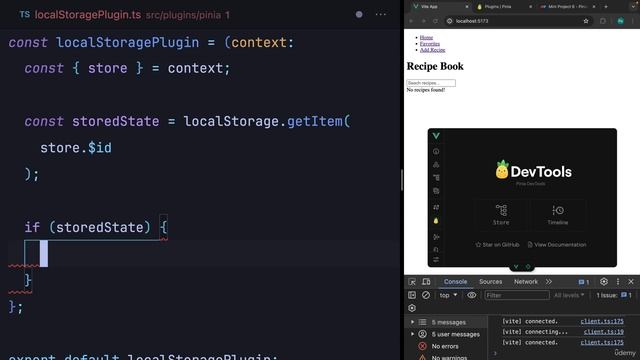640x360 pixels.
Task: Switch to the Mini Project browser tab
Action: 567,7
